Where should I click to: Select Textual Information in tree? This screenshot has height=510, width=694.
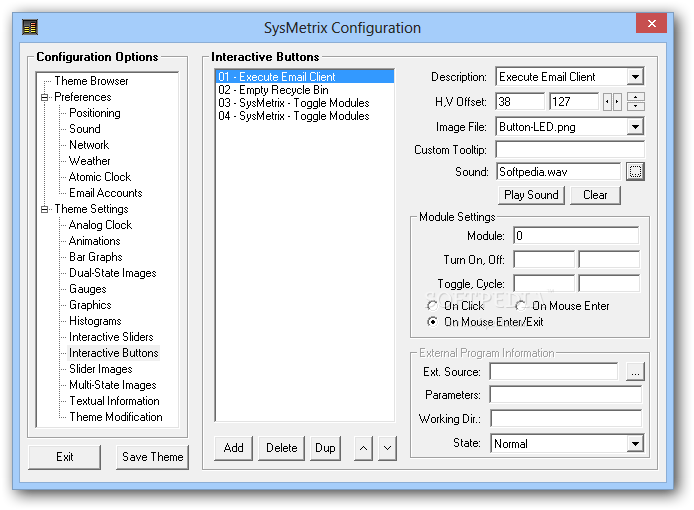pos(114,401)
